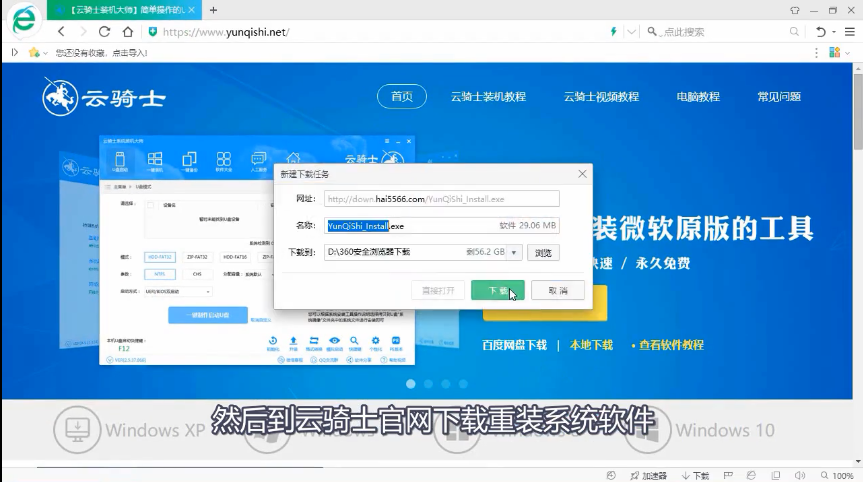Click the 本地下载 link
This screenshot has height=482, width=863.
click(591, 345)
